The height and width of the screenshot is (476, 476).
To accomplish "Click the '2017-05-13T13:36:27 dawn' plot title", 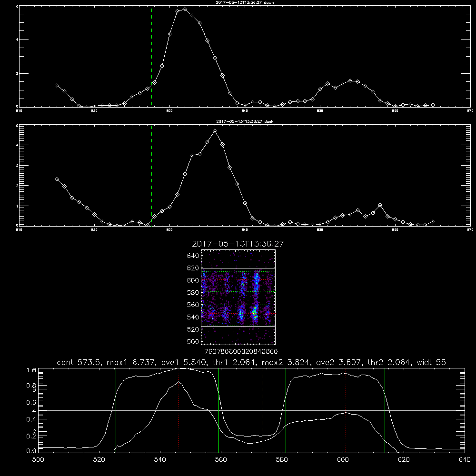I will 245,2.
